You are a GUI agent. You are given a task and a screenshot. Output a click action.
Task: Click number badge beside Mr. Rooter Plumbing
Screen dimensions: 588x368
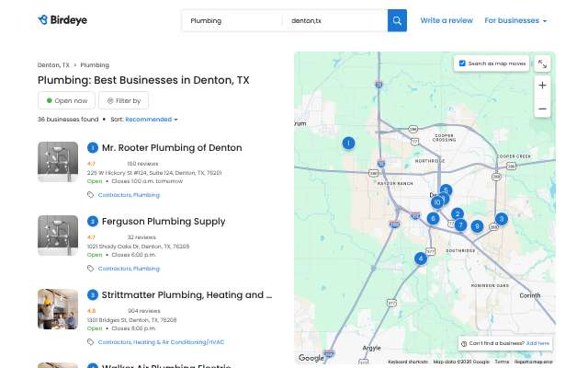coord(93,147)
